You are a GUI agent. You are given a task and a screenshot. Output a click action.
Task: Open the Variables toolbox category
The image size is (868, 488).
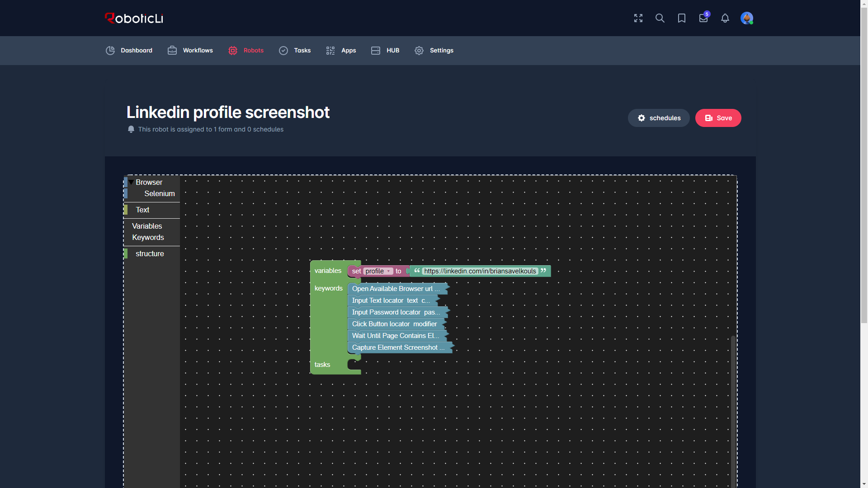(x=147, y=226)
